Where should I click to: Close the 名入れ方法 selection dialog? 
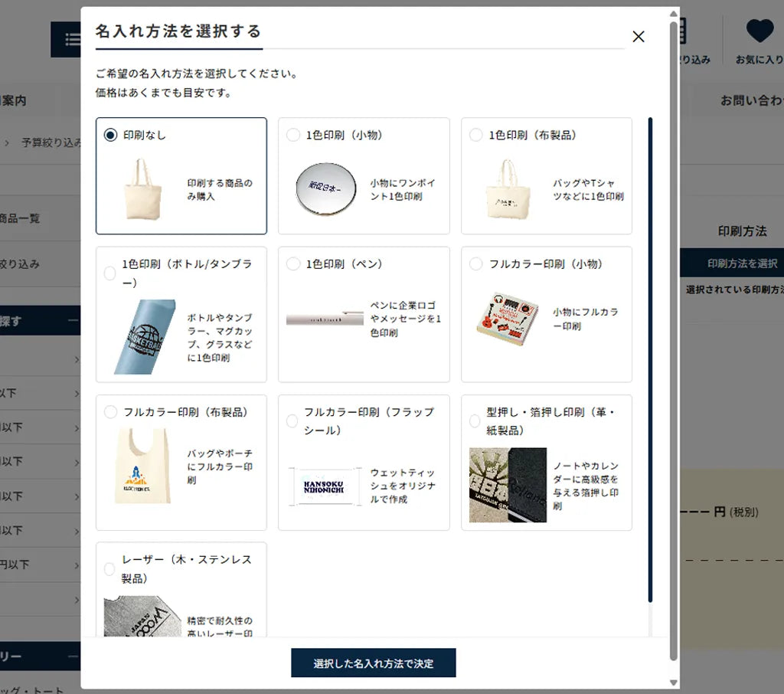[639, 37]
